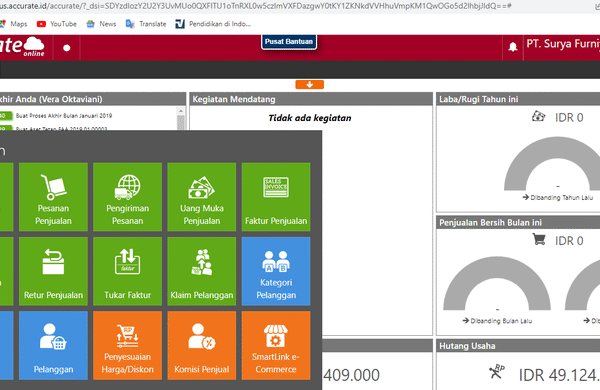Open the Retur Penjualan tile
Viewport: 600px width, 390px height.
coord(53,271)
